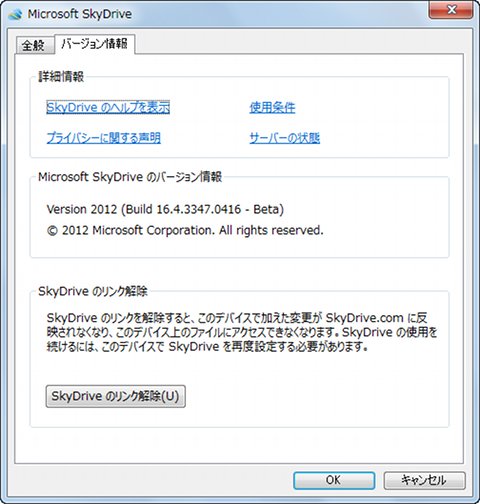Click the Microsoft SkyDrive title bar text

pos(80,14)
